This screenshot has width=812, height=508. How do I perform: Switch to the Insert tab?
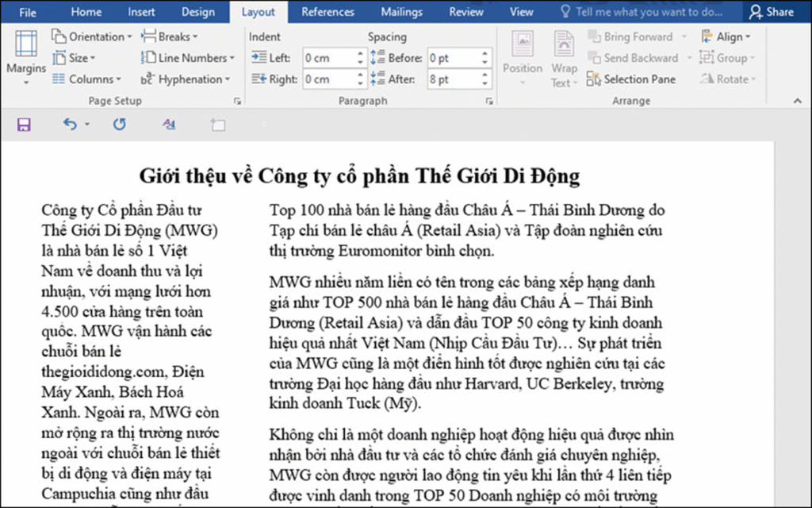[141, 12]
